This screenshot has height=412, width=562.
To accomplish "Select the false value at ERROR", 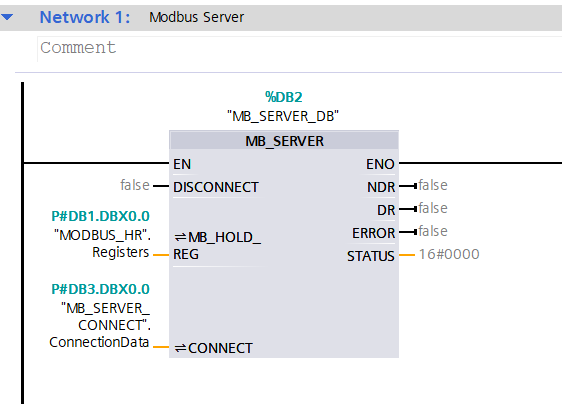I will tap(433, 231).
